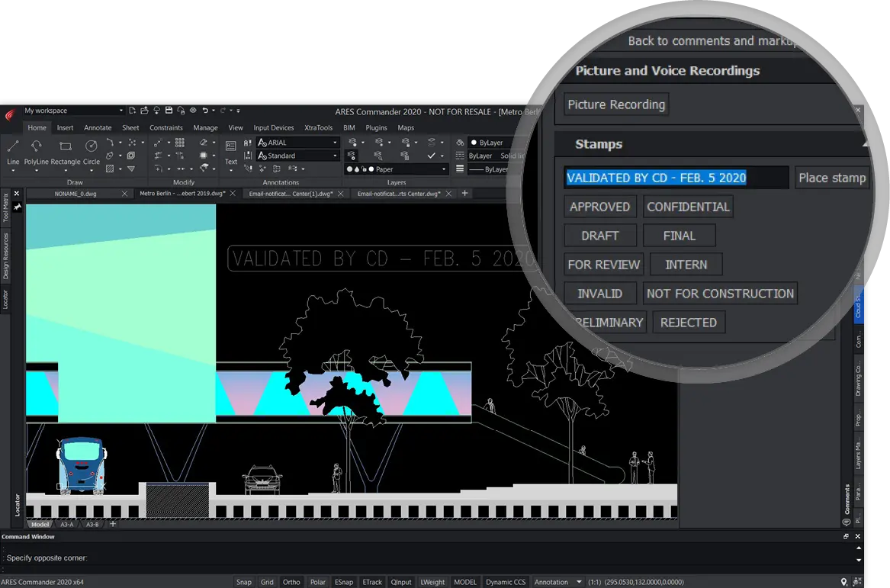Select the APPROVED stamp
The image size is (890, 588).
(x=600, y=207)
